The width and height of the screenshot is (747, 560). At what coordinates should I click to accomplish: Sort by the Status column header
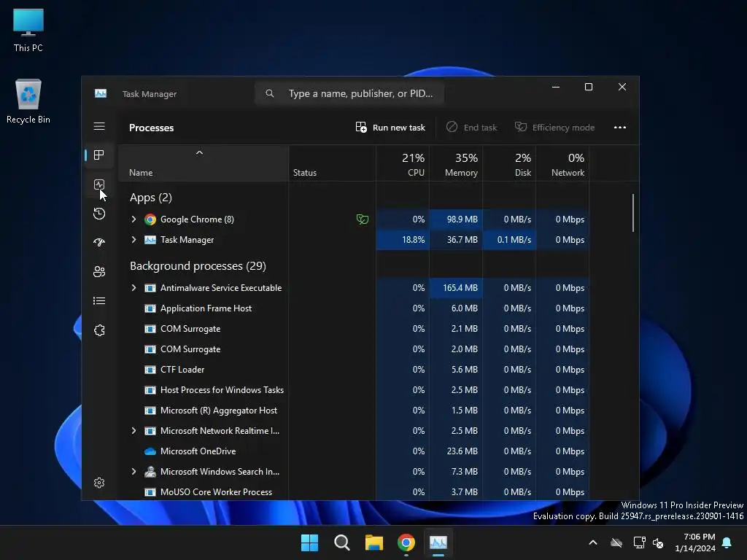point(332,164)
